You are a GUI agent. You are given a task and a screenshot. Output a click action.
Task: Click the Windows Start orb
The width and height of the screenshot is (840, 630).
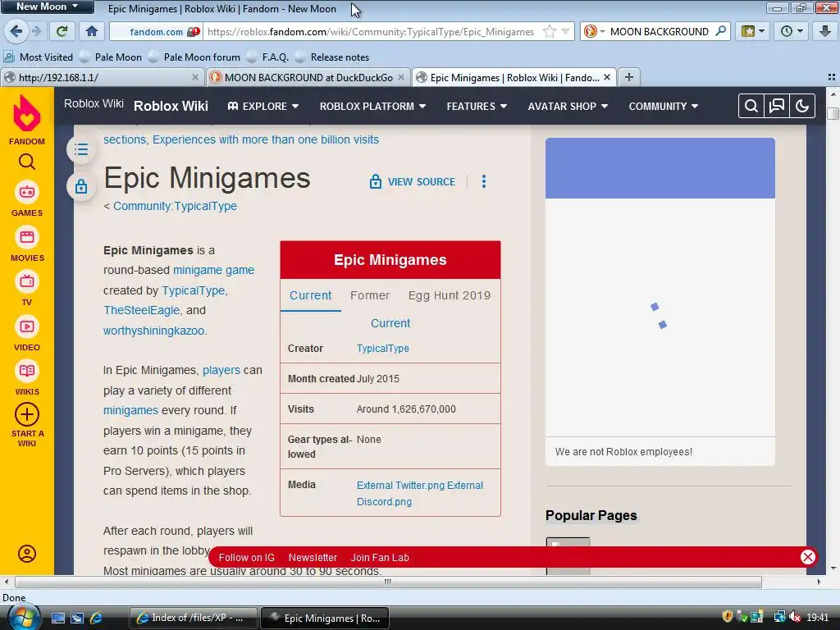[x=24, y=618]
